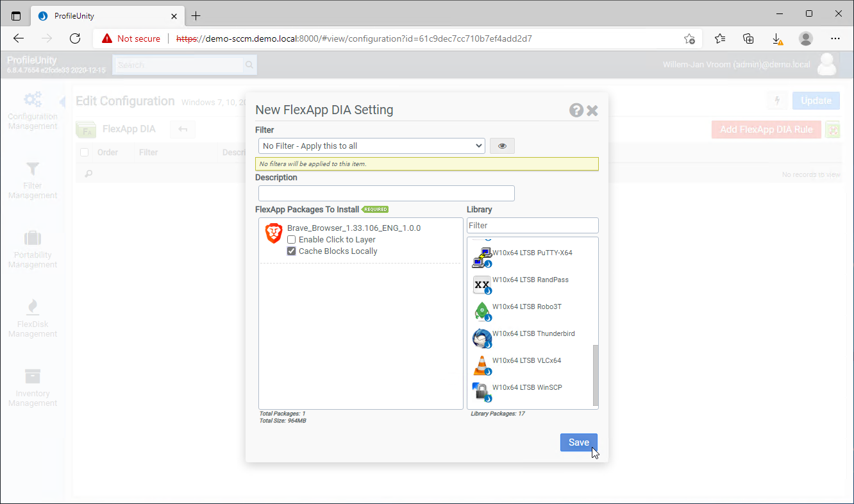This screenshot has height=504, width=854.
Task: Select the Brave Browser package icon
Action: (274, 233)
